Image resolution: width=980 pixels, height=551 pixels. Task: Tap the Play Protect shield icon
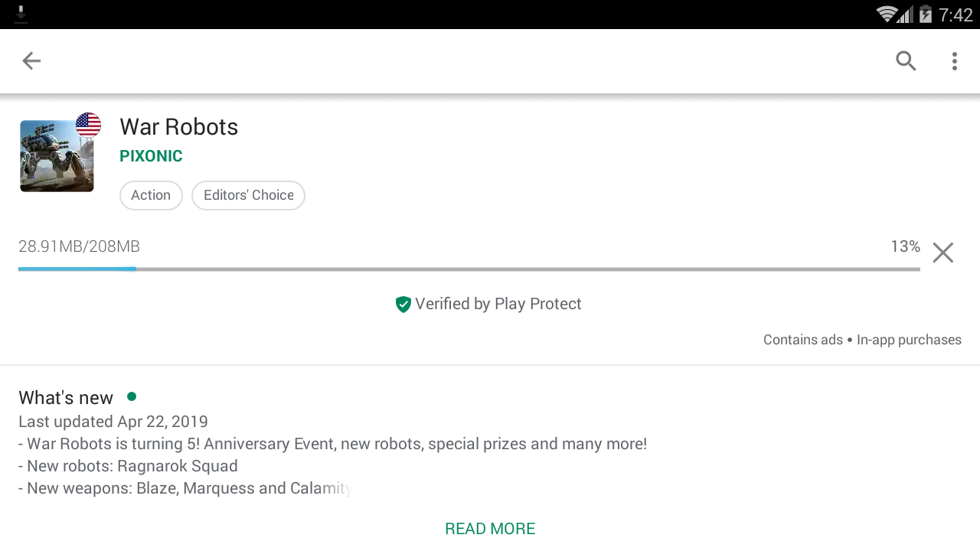coord(403,305)
